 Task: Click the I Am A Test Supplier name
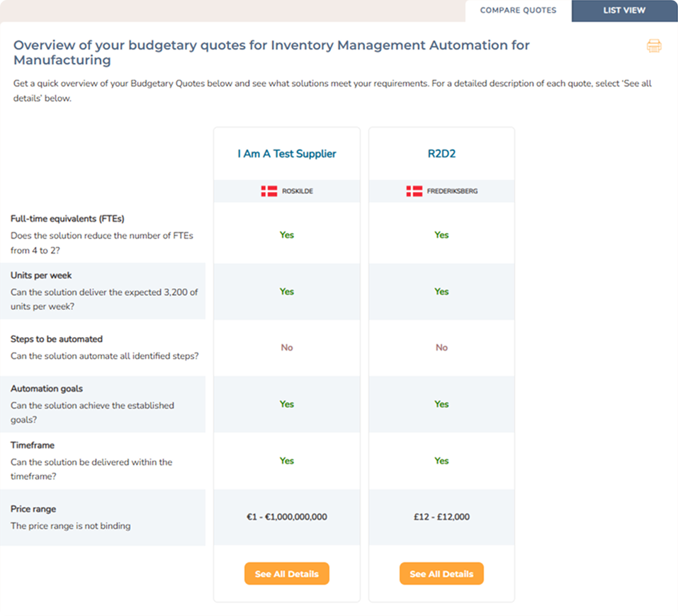[286, 154]
